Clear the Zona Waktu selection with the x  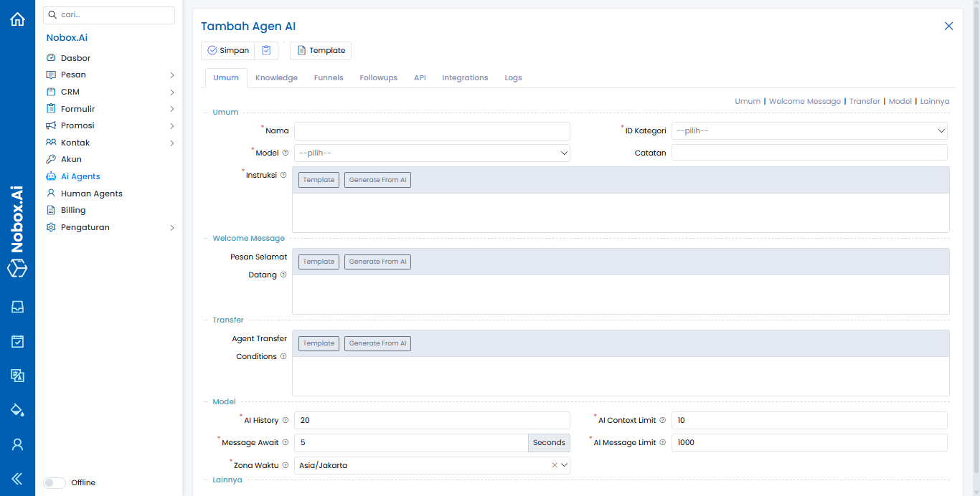[554, 465]
